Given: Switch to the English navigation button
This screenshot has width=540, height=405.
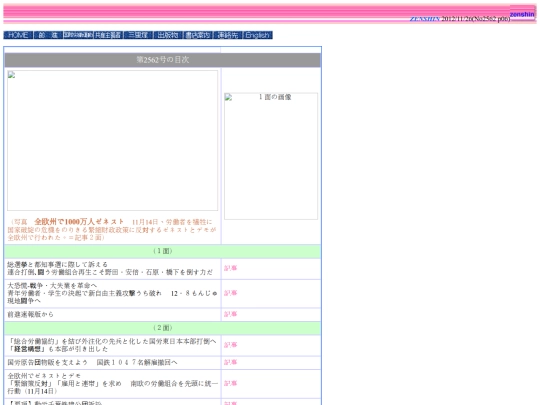Looking at the screenshot, I should tap(258, 35).
